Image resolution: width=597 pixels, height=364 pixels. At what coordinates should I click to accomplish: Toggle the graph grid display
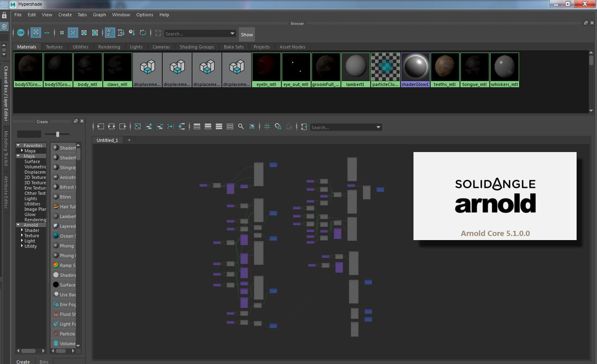267,127
